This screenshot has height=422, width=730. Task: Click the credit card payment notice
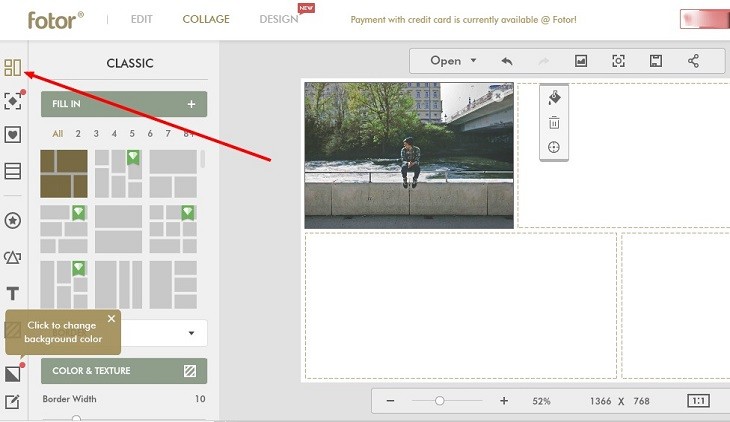coord(463,20)
